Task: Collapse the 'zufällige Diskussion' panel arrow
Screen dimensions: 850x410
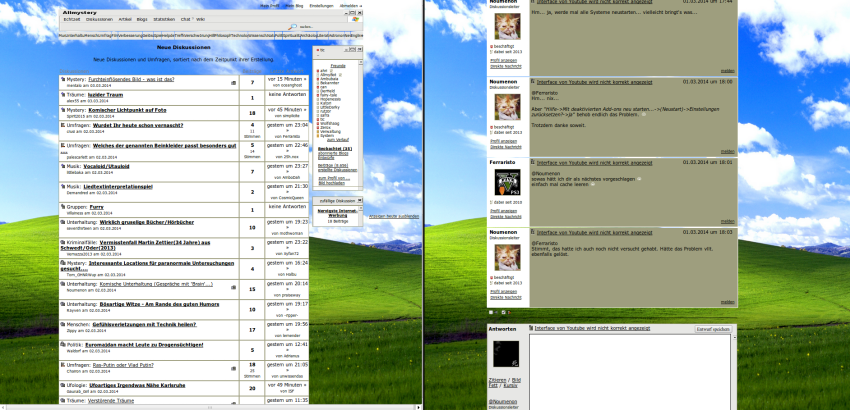Action: tap(359, 200)
